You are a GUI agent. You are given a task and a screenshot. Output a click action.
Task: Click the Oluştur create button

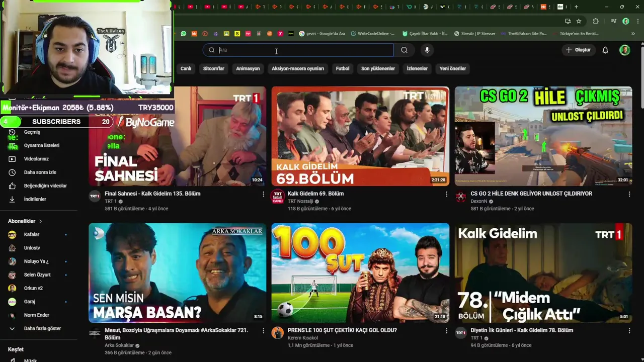click(x=578, y=50)
